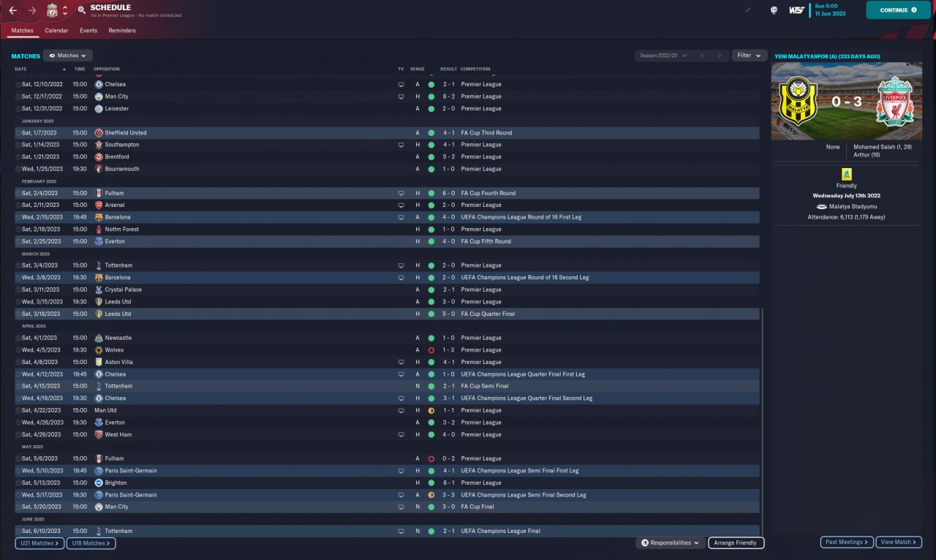Open U21 Matches
The height and width of the screenshot is (560, 936).
[39, 543]
